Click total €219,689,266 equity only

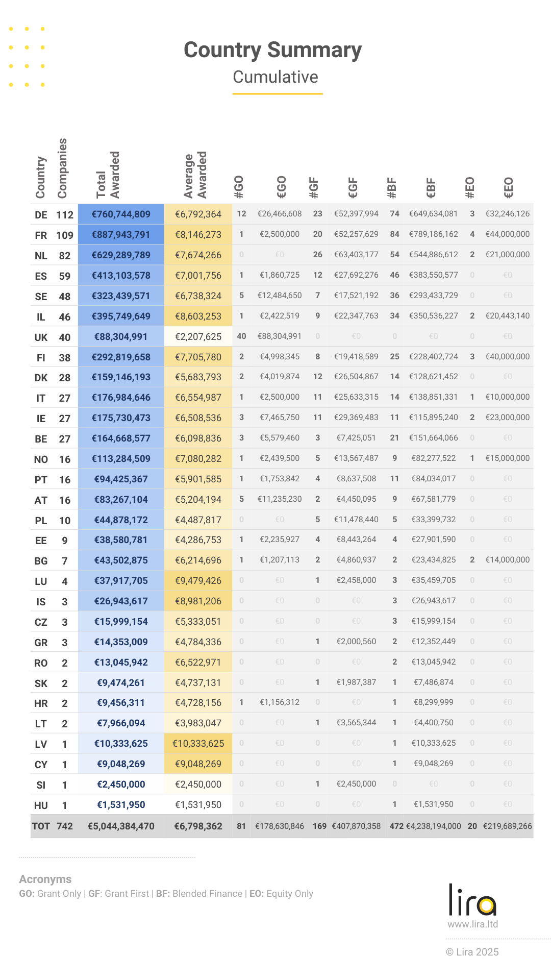pos(508,826)
